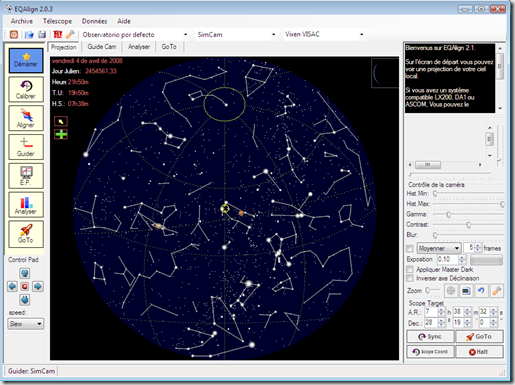
Task: Click the first red toolbar icon
Action: (x=14, y=34)
